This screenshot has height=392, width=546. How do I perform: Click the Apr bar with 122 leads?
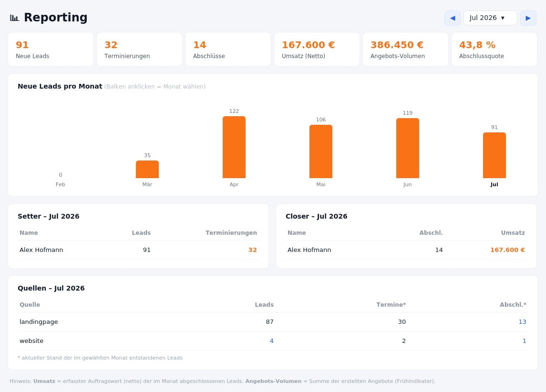tap(234, 147)
